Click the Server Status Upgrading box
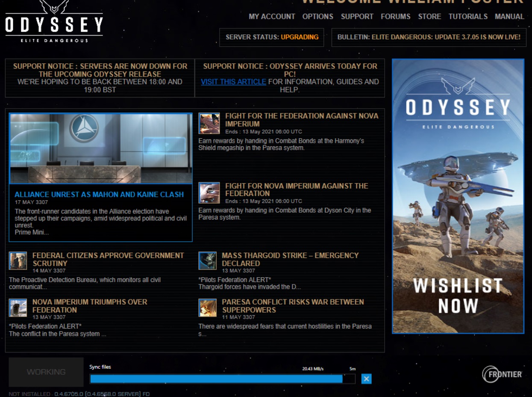This screenshot has width=532, height=397. 272,37
